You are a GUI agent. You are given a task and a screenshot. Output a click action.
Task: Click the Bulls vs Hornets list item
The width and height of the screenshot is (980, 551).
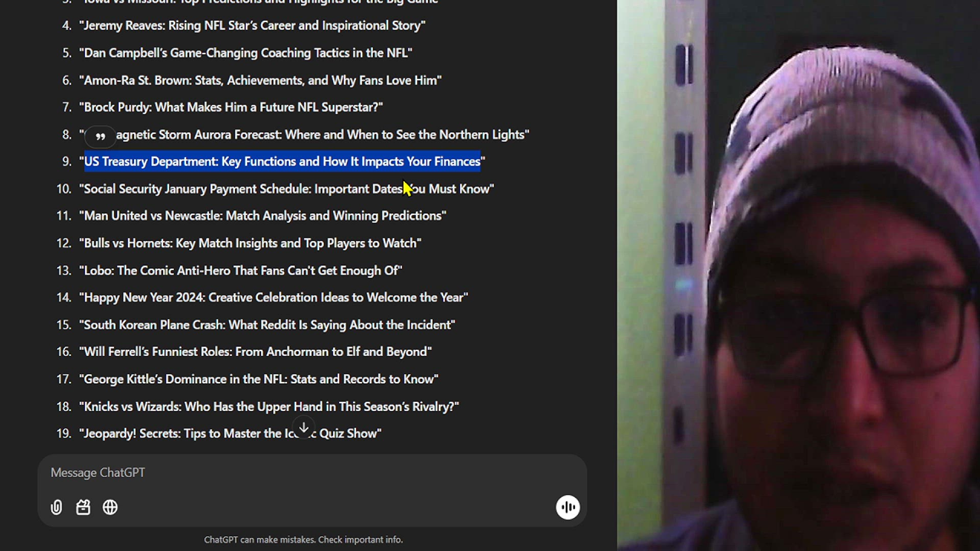[x=250, y=243]
